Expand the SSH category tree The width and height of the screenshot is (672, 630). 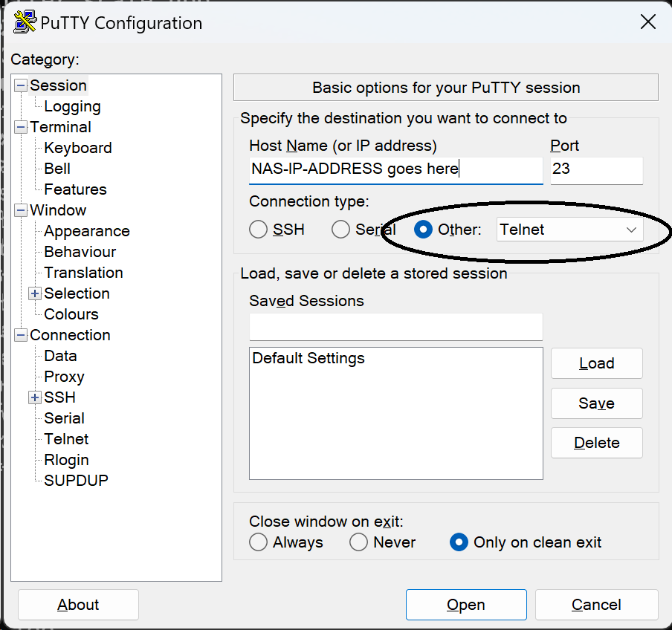point(34,397)
